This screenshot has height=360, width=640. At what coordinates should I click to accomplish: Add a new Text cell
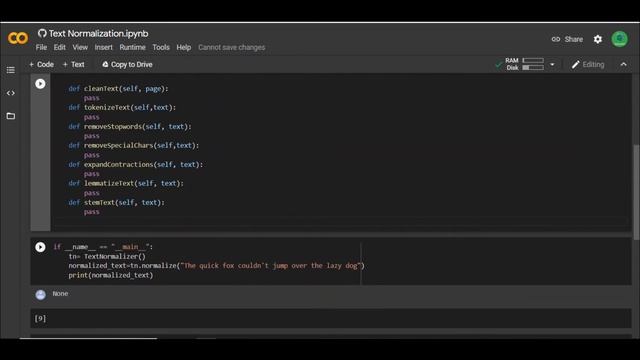73,64
